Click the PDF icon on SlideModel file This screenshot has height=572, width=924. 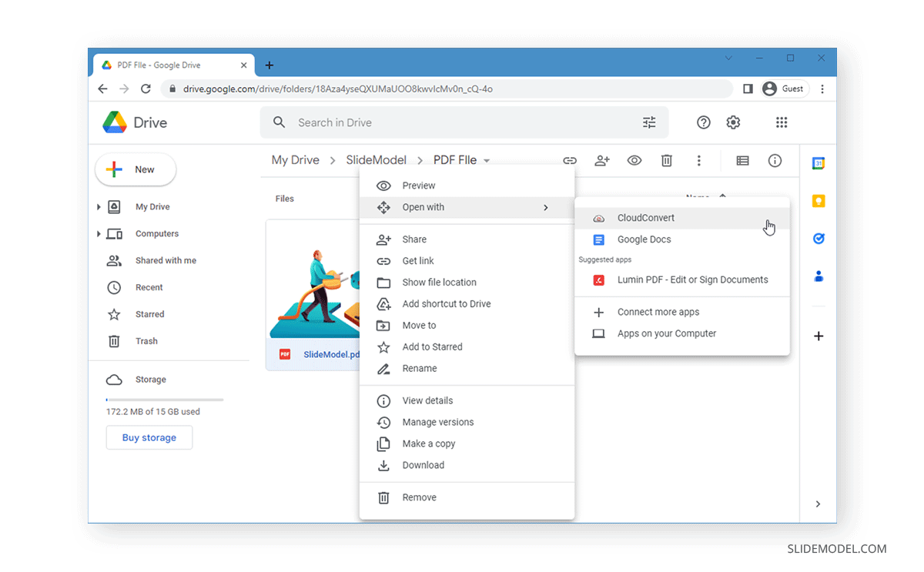tap(285, 355)
